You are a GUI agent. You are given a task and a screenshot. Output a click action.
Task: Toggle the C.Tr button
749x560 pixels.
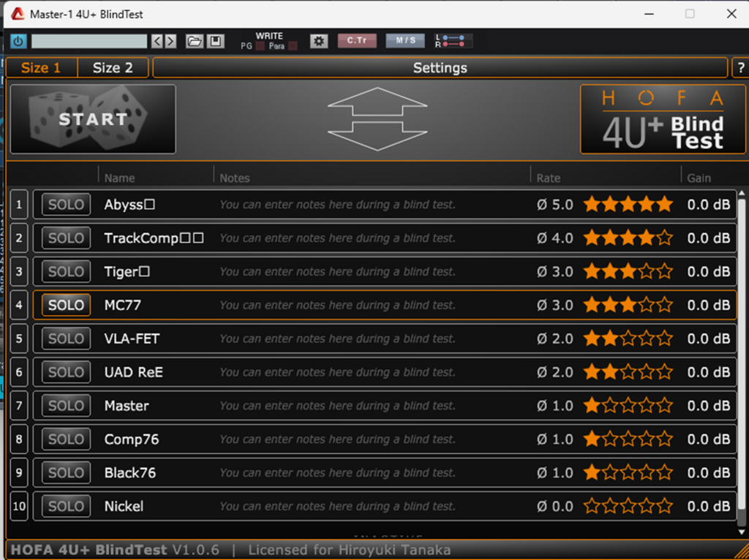357,41
